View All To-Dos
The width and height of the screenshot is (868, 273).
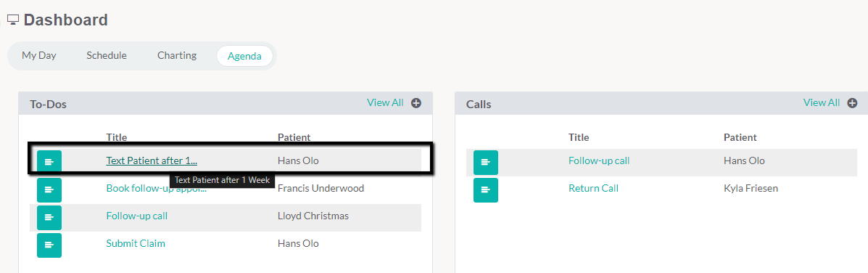point(385,102)
